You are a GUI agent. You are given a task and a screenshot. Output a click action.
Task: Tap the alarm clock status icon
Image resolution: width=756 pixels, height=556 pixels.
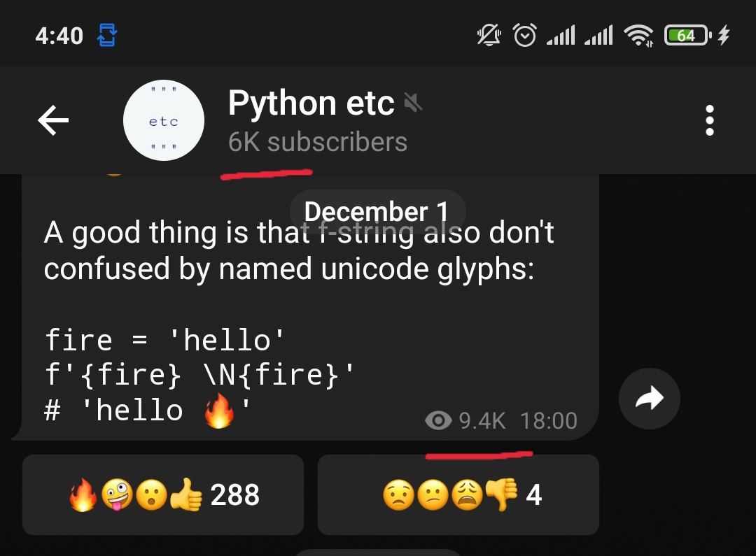524,35
